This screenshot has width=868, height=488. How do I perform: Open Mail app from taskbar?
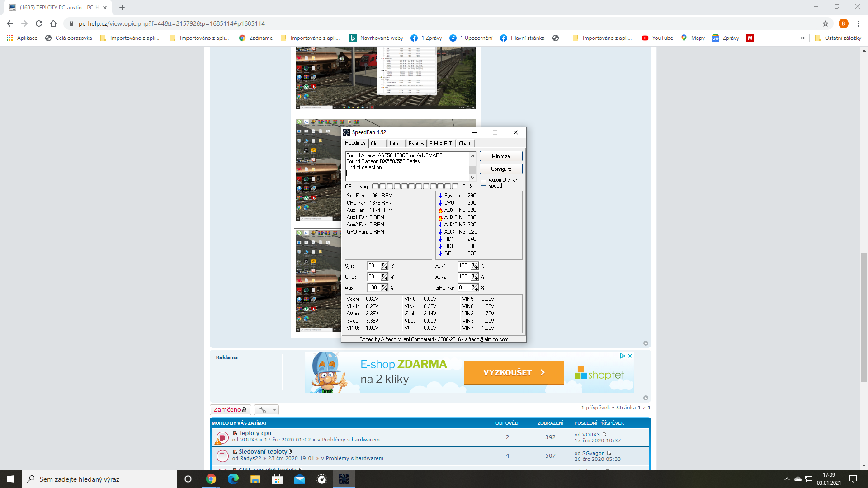click(x=299, y=479)
